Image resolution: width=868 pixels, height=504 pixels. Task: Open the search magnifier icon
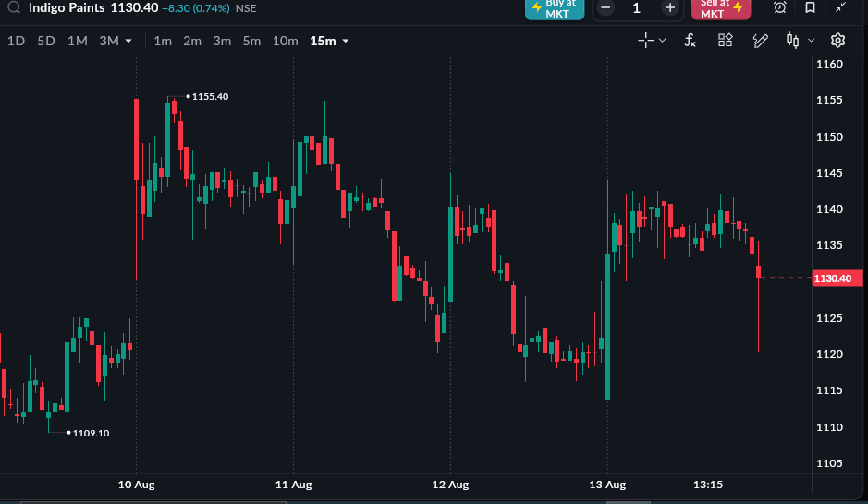[14, 6]
